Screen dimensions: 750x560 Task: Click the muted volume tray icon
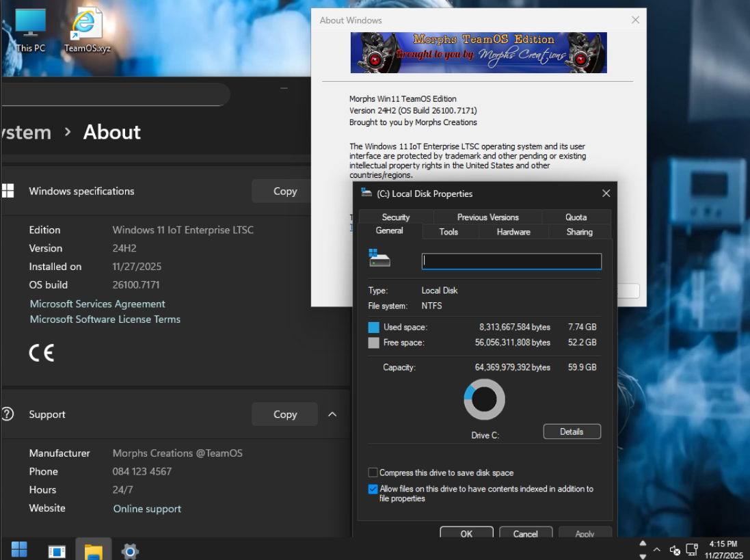click(674, 550)
